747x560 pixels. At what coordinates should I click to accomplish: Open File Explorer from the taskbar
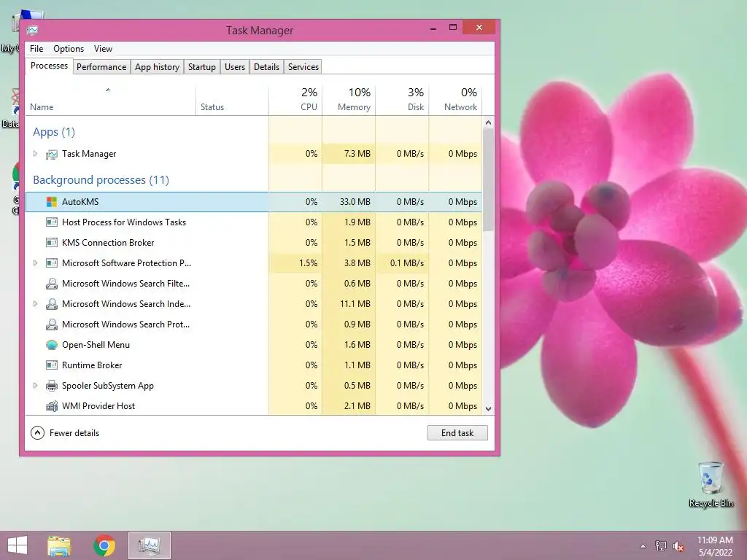(59, 545)
